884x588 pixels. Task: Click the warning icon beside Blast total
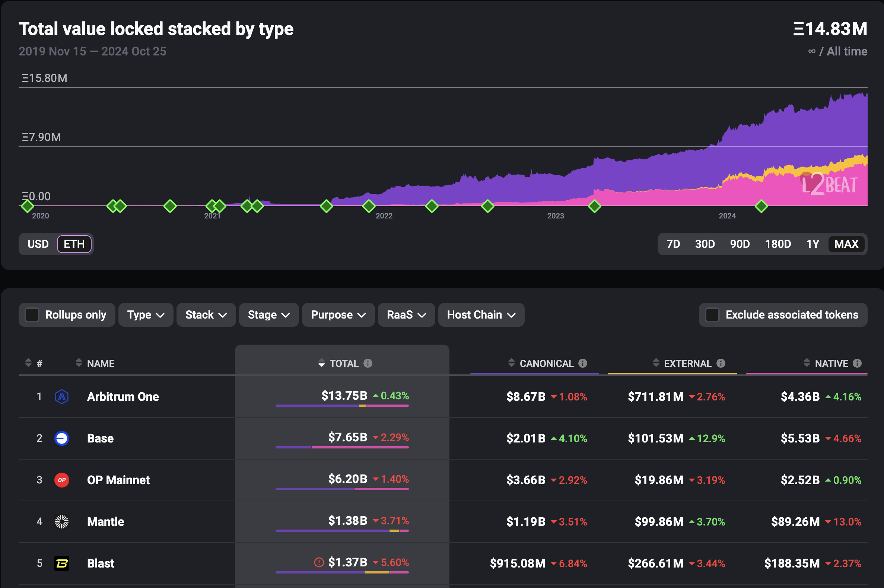click(319, 562)
